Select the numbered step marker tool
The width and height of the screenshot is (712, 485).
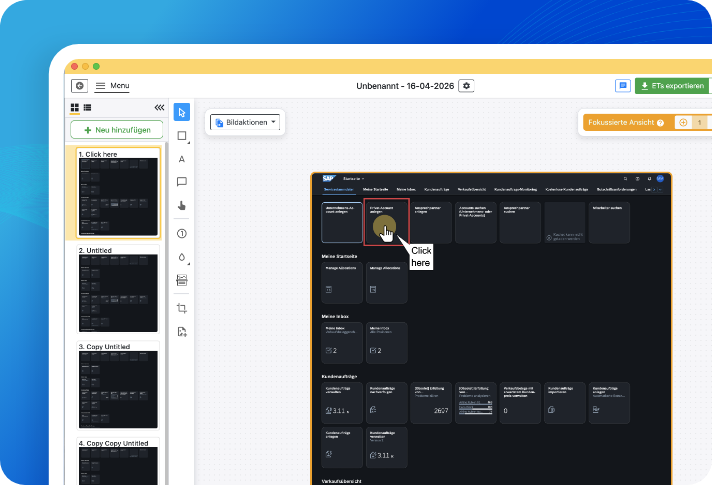coord(182,233)
